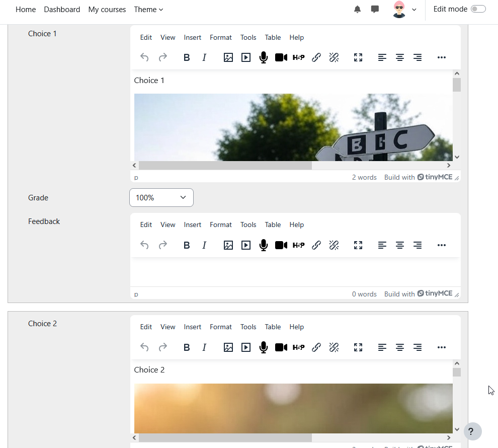498x448 pixels.
Task: Open the help question mark button
Action: (x=472, y=431)
